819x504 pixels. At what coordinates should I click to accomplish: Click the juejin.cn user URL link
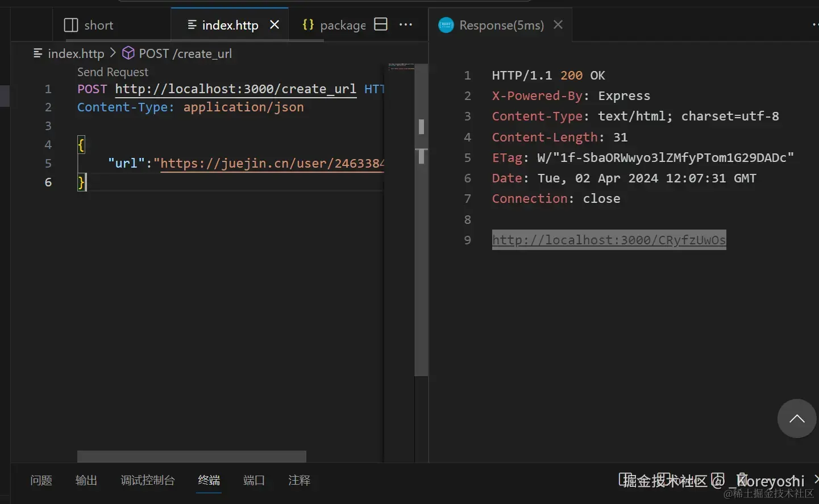[272, 164]
